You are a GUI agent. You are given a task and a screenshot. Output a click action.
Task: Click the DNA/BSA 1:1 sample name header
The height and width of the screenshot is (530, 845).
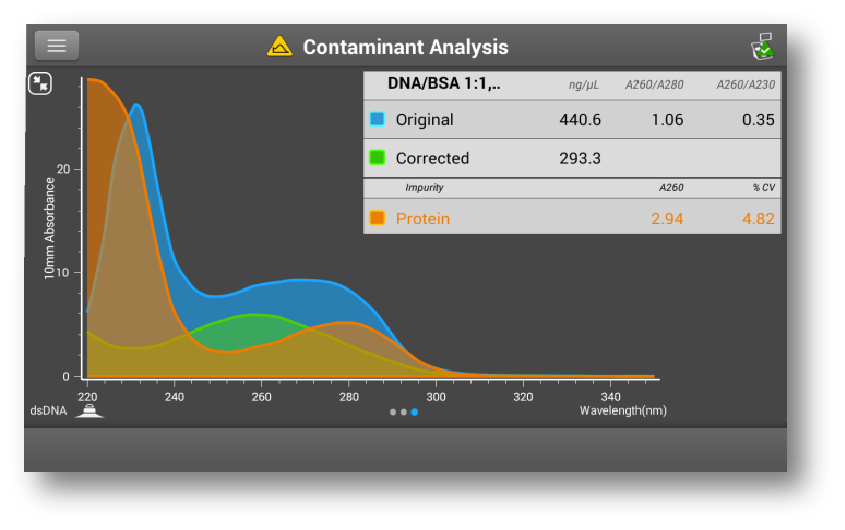pos(444,84)
